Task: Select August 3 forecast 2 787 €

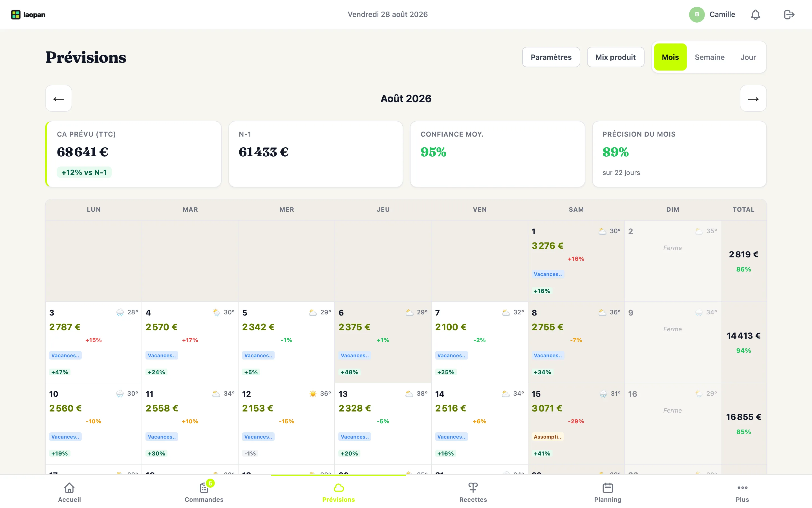Action: (x=65, y=327)
